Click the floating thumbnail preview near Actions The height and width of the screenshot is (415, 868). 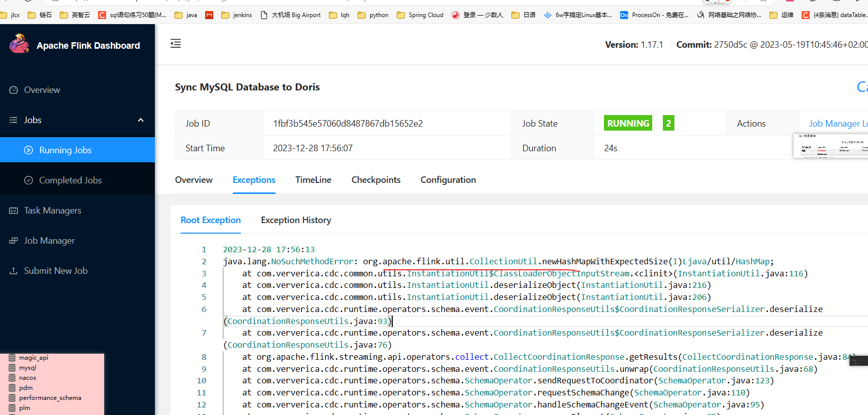tap(831, 146)
